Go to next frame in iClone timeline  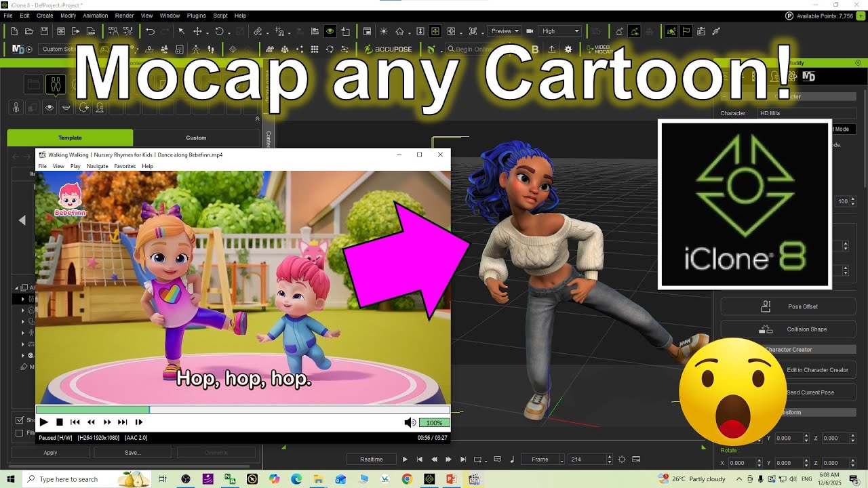448,460
